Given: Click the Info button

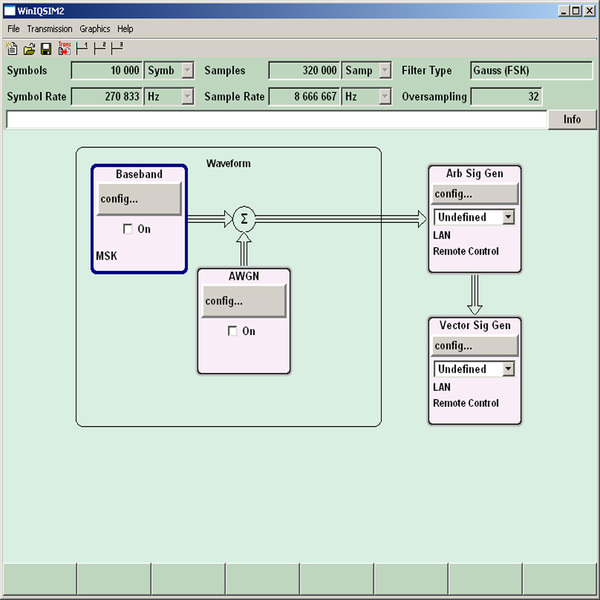Looking at the screenshot, I should pyautogui.click(x=572, y=119).
